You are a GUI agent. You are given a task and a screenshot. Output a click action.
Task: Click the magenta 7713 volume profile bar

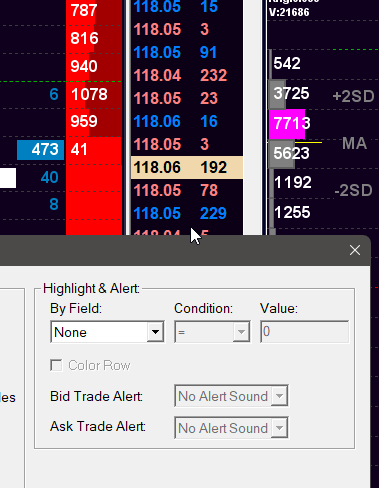[x=287, y=124]
